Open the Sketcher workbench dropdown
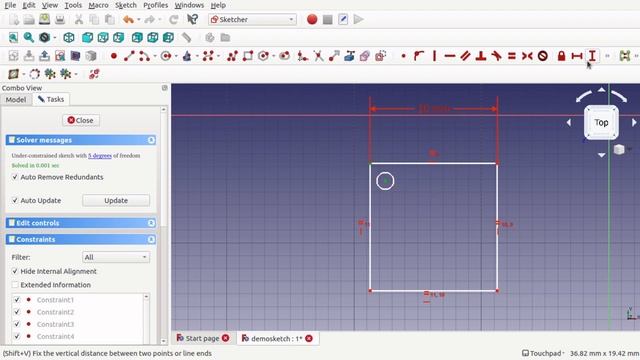The image size is (640, 360). (252, 19)
